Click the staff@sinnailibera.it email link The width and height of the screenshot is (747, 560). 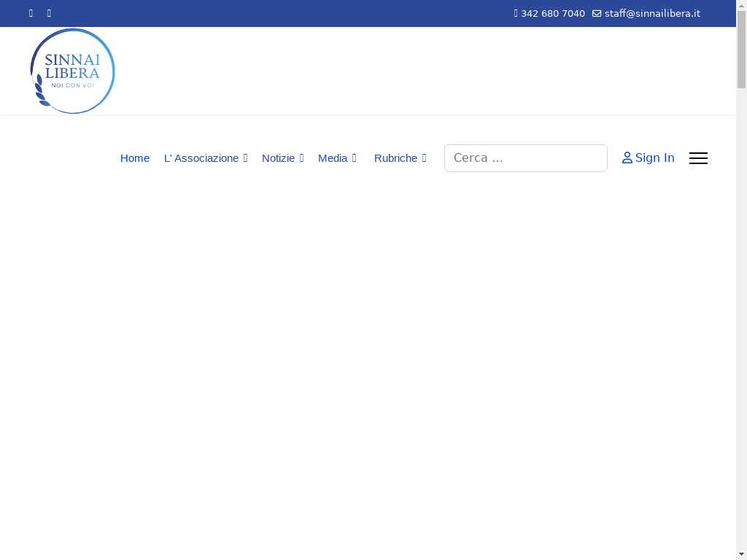pos(652,13)
